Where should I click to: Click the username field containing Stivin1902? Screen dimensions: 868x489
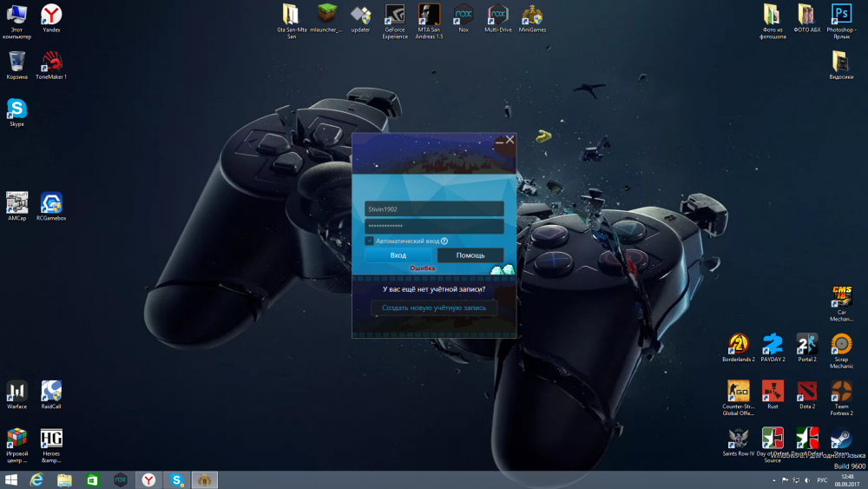click(434, 208)
